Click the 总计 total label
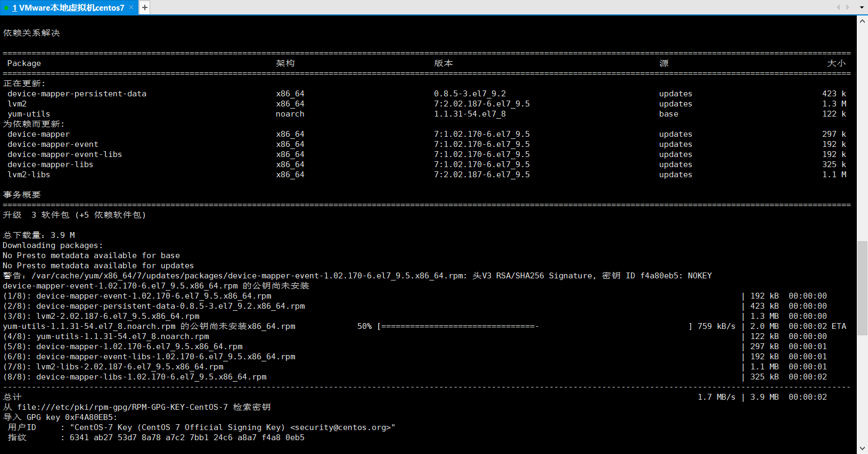 click(12, 397)
